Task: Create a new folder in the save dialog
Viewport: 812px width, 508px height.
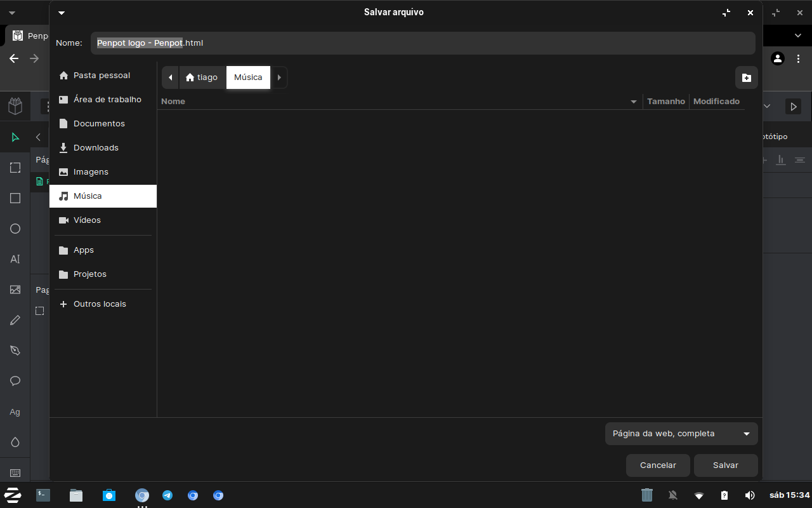Action: pos(747,77)
